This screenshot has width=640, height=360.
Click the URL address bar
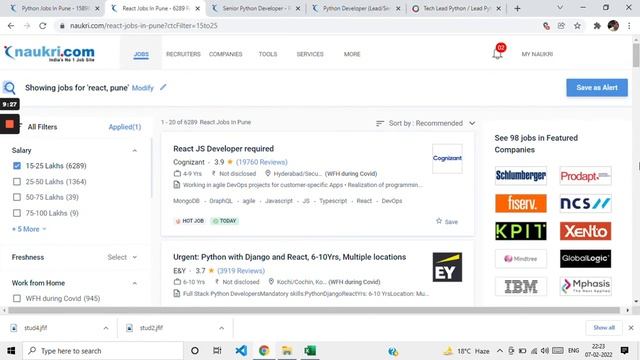[x=298, y=26]
